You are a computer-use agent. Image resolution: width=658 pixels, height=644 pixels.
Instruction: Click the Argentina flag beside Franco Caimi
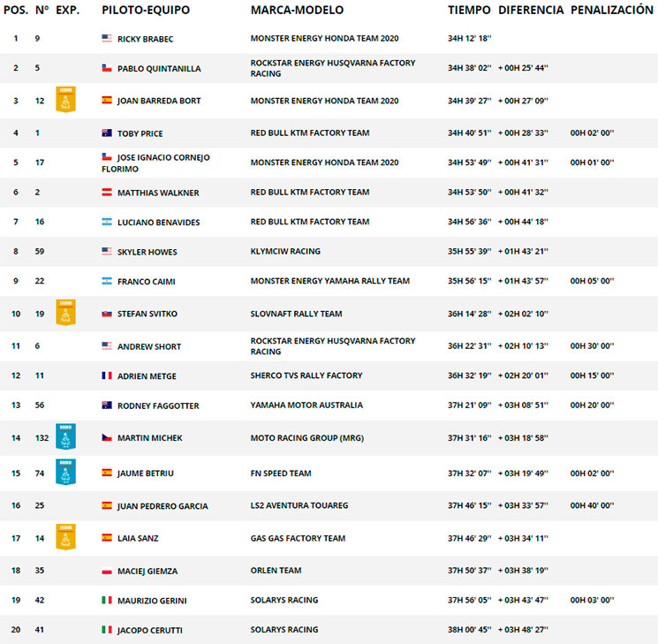pyautogui.click(x=107, y=280)
